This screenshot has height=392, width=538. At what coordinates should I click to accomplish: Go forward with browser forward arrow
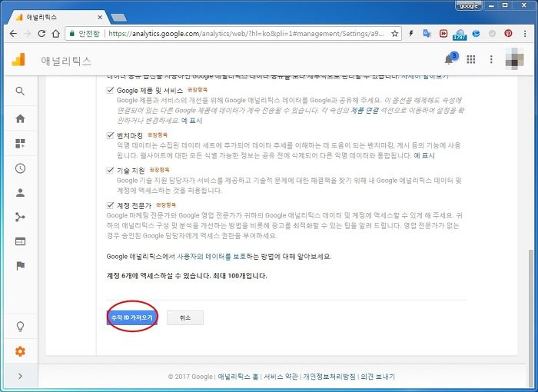[28, 33]
